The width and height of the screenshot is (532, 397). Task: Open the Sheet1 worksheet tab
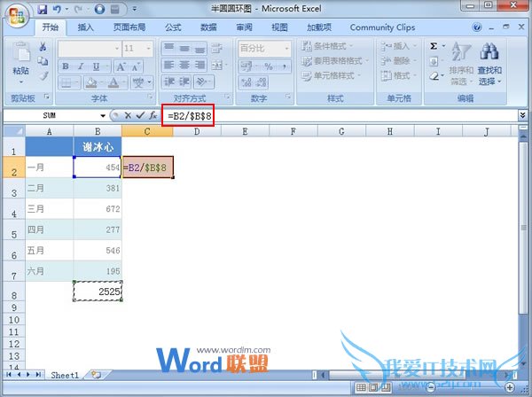[65, 375]
